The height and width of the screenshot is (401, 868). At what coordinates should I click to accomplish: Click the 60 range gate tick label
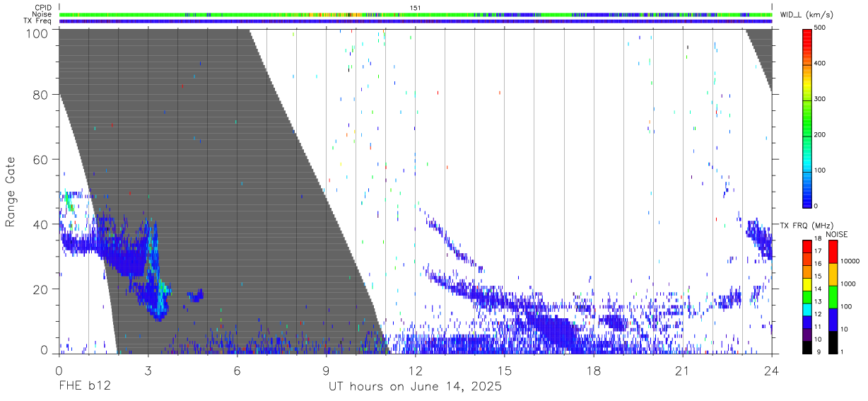click(41, 159)
